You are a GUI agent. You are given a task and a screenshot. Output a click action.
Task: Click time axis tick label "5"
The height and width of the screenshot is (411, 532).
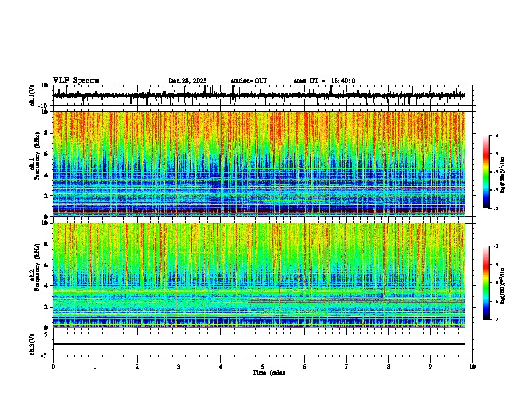(x=263, y=367)
